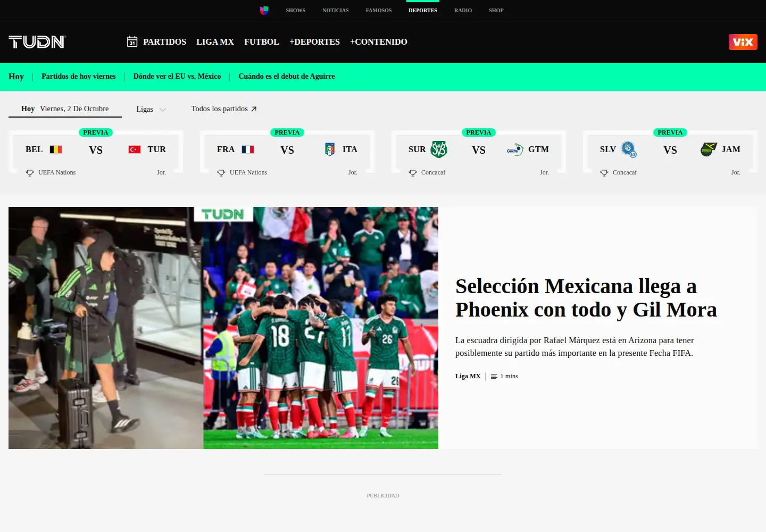This screenshot has width=766, height=532.
Task: Expand the Ligas dropdown
Action: tap(151, 109)
